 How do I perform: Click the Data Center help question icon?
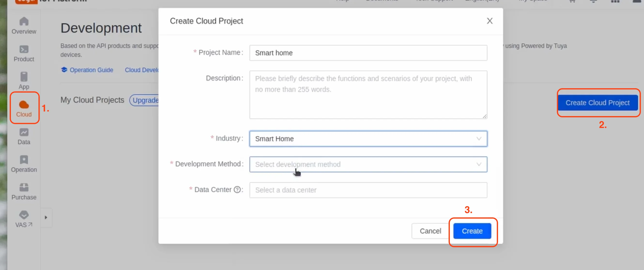(237, 190)
